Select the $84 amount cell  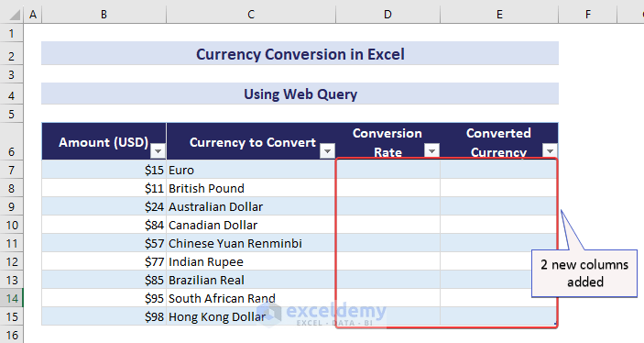pyautogui.click(x=104, y=225)
